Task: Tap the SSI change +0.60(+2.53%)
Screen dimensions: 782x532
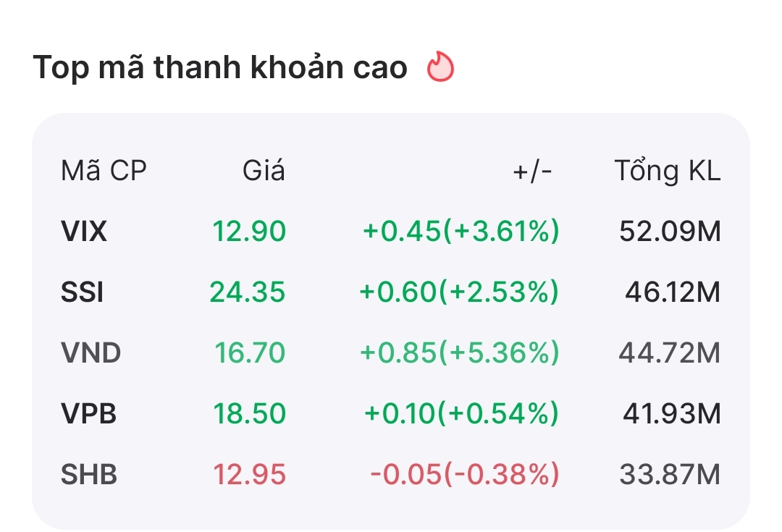Action: point(460,292)
